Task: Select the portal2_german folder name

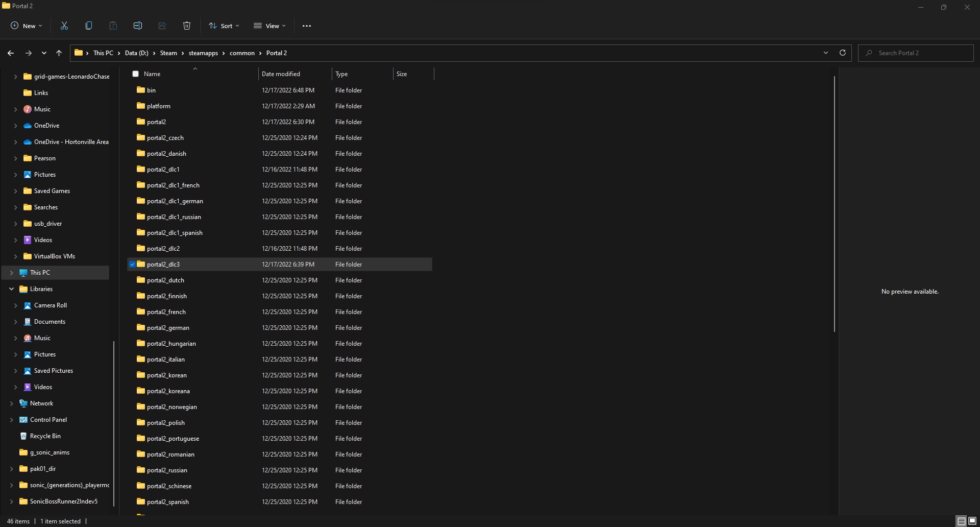Action: coord(168,328)
